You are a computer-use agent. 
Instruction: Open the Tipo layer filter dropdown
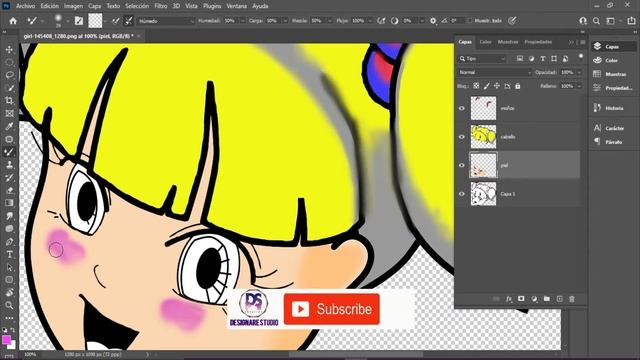pyautogui.click(x=482, y=59)
